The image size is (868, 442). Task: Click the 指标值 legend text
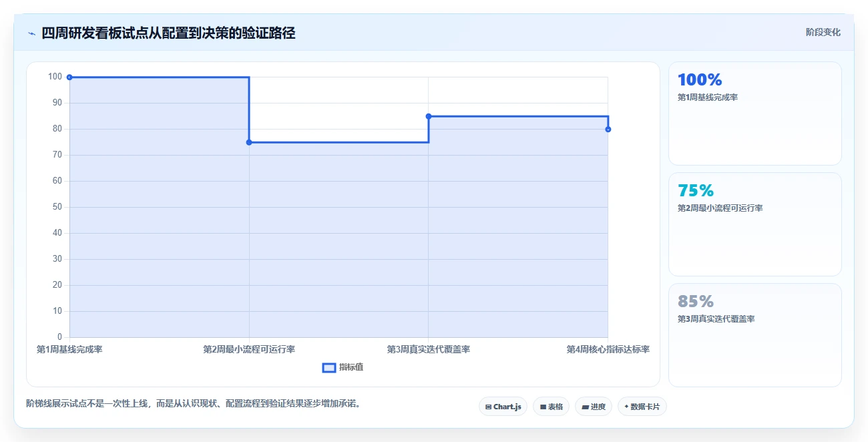click(x=351, y=367)
